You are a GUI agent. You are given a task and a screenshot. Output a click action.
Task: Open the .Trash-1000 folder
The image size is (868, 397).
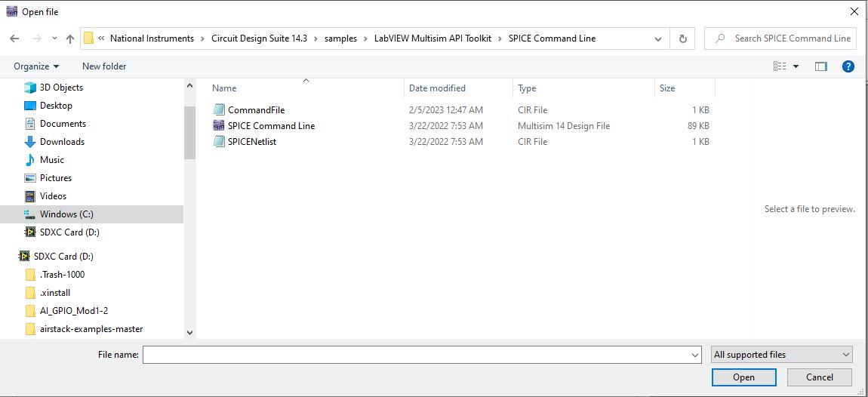pyautogui.click(x=62, y=275)
